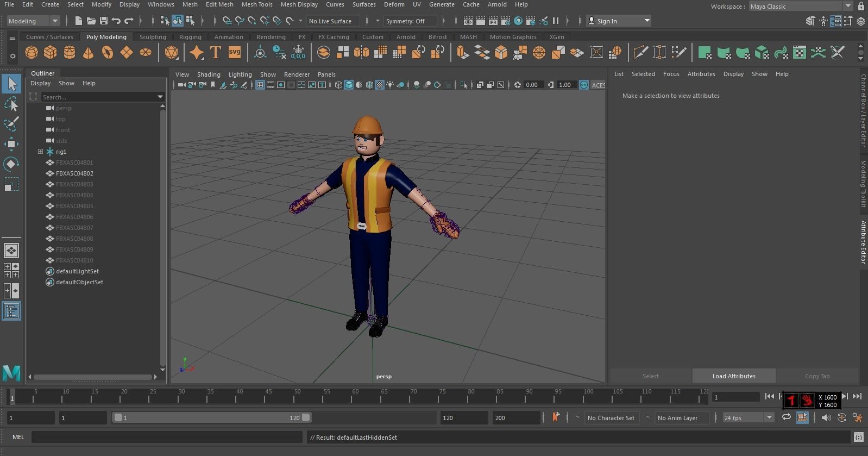Select the Move tool in Tool Box
The height and width of the screenshot is (456, 868).
[x=11, y=144]
